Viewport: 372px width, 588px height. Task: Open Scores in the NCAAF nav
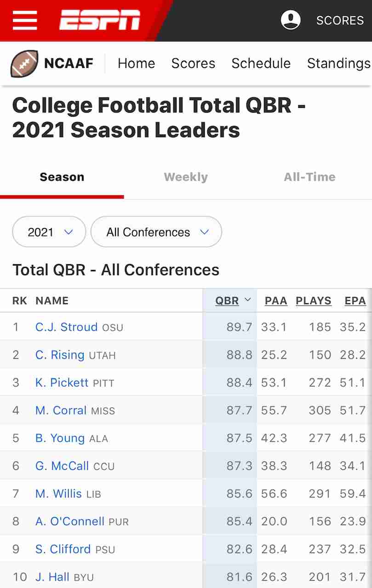pos(193,63)
